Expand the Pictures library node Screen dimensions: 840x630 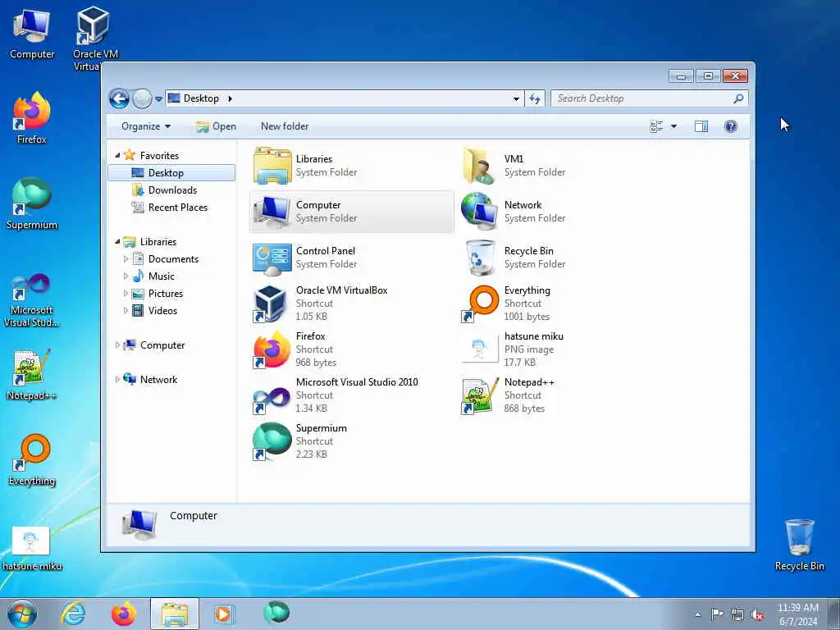tap(126, 294)
